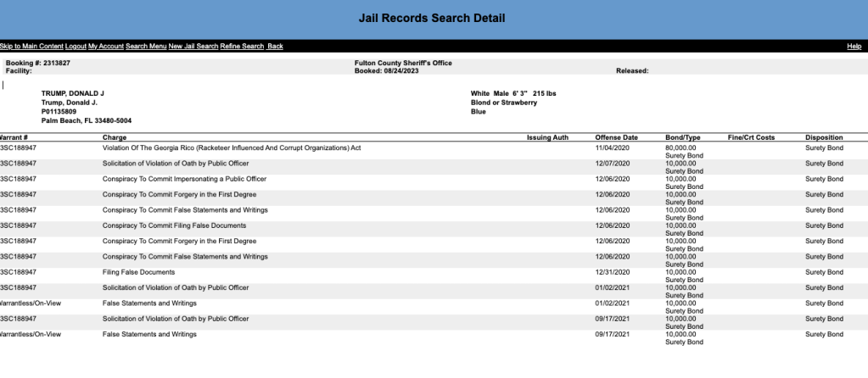Image resolution: width=868 pixels, height=378 pixels.
Task: Click the Filing False Documents charge dated 12/31/2020
Action: pos(138,272)
